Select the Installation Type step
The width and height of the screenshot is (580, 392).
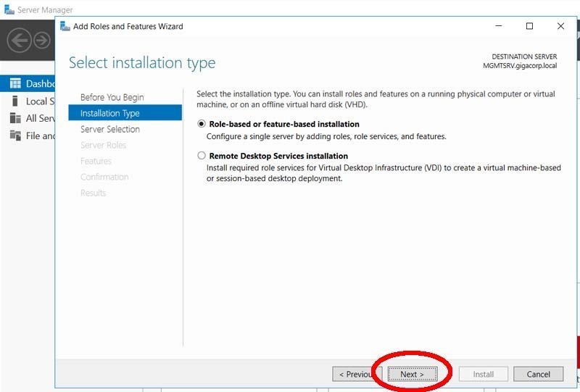(125, 113)
